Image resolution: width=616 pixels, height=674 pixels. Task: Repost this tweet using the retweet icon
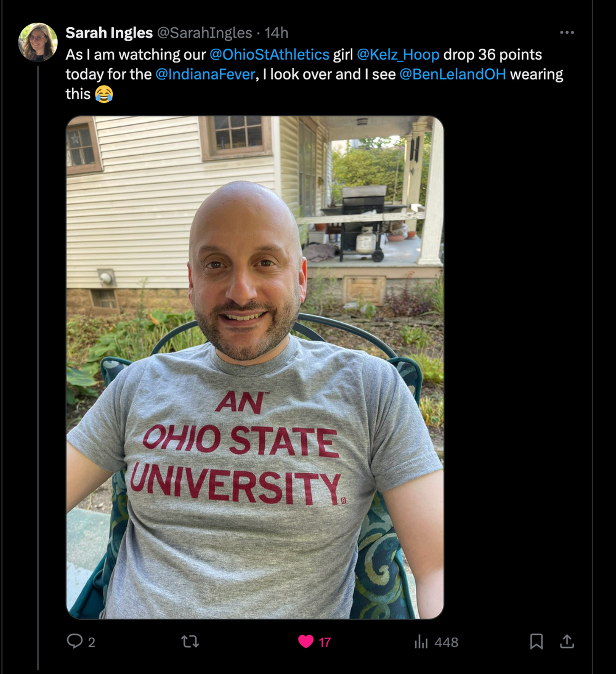coord(190,641)
